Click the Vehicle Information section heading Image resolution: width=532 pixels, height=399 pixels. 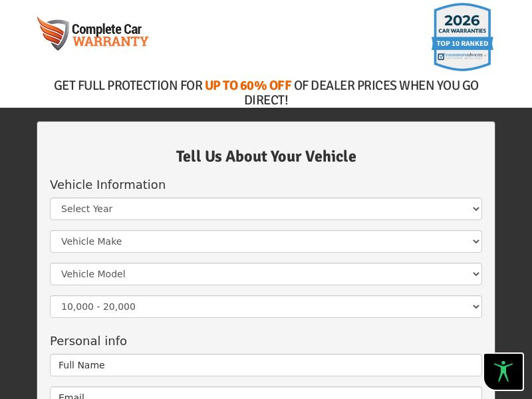click(108, 185)
